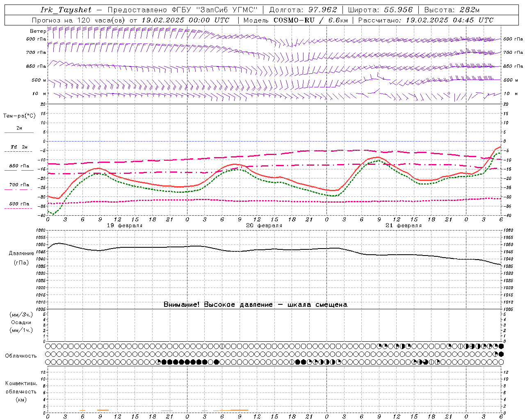Screen dimensions: 525x420
Task: Select the (мм/3ч.) precipitation unit label
Action: 21,315
